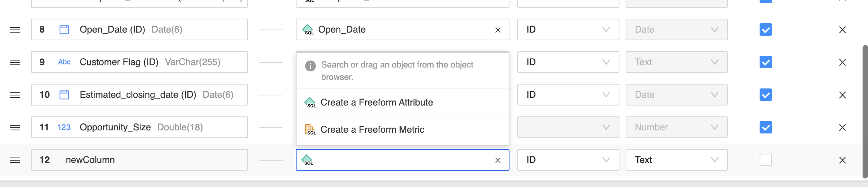This screenshot has width=868, height=187.
Task: Delete the Opportunity_Size row
Action: pos(842,128)
